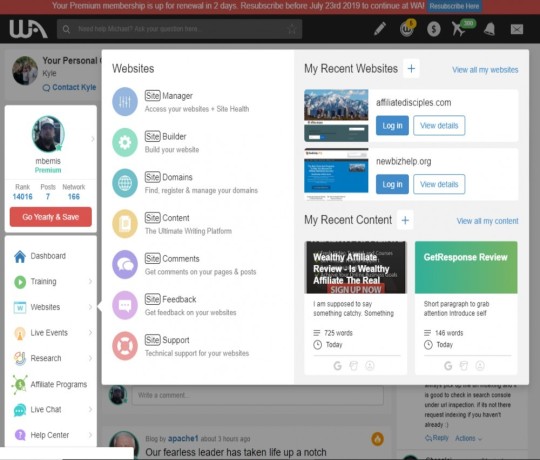Click the Site Content document icon
This screenshot has width=540, height=460.
pos(125,224)
